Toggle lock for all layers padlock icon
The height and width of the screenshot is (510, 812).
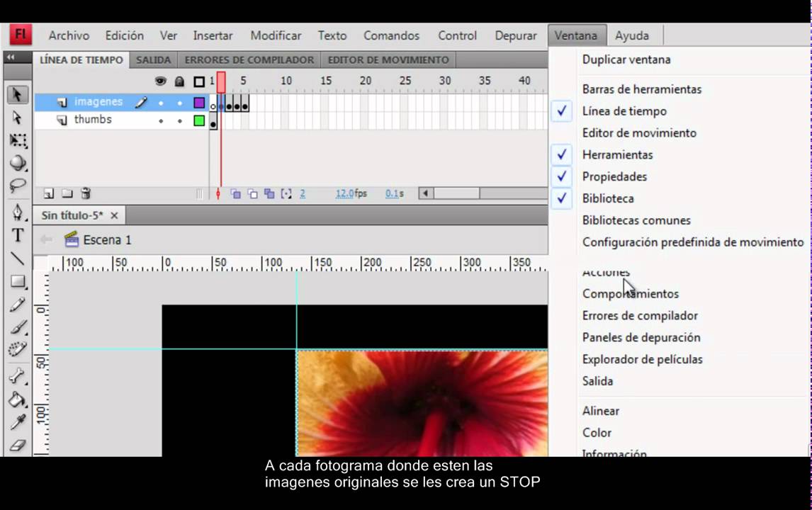tap(179, 81)
